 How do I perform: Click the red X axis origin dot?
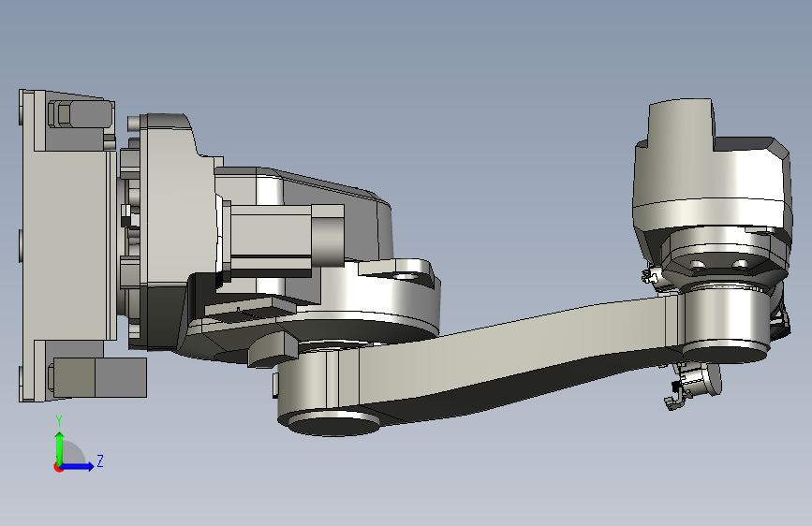58,467
